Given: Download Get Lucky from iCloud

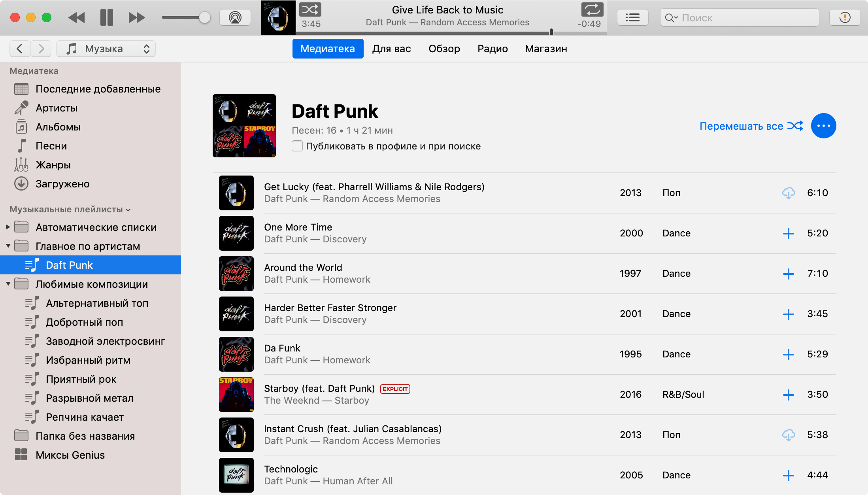Looking at the screenshot, I should tap(788, 193).
